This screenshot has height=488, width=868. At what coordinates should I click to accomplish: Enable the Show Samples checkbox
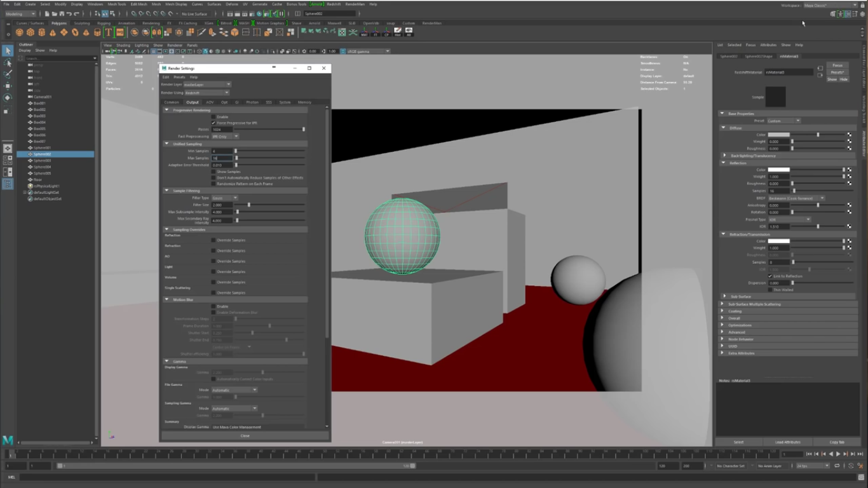pos(214,172)
